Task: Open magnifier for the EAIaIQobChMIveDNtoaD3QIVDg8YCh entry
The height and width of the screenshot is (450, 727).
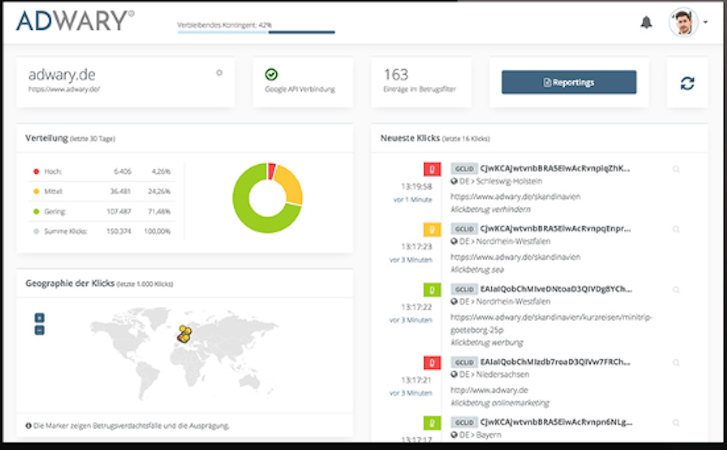Action: coord(676,290)
